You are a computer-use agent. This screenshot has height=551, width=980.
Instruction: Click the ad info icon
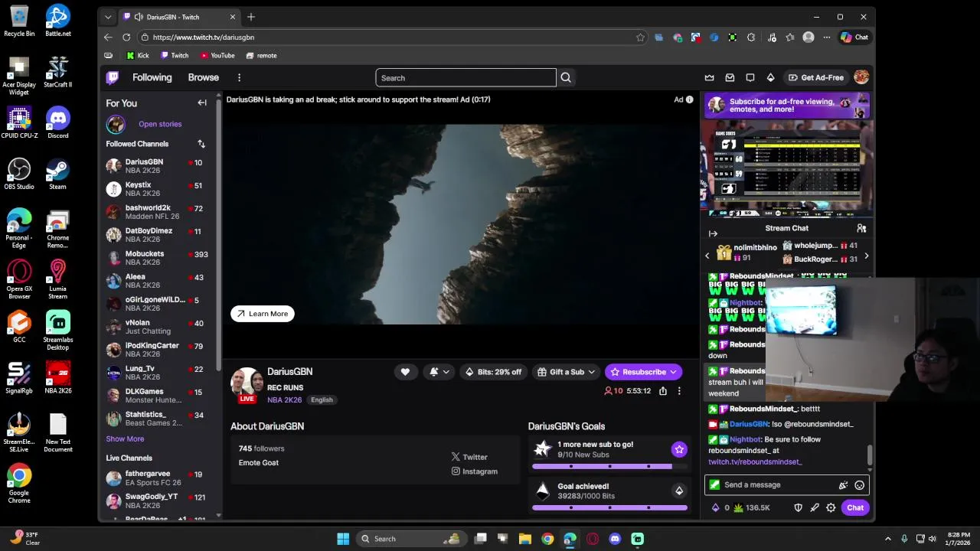[689, 99]
